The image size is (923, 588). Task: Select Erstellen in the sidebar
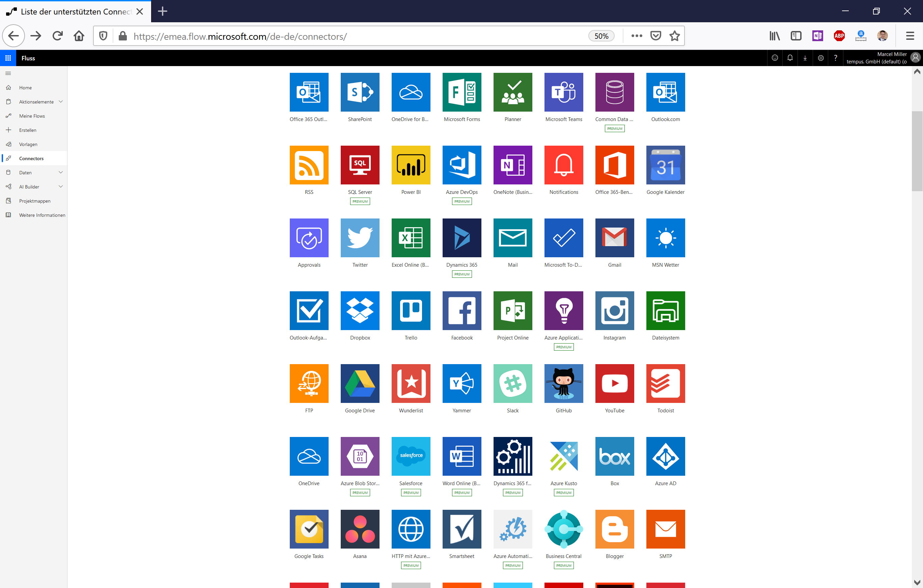pyautogui.click(x=34, y=130)
